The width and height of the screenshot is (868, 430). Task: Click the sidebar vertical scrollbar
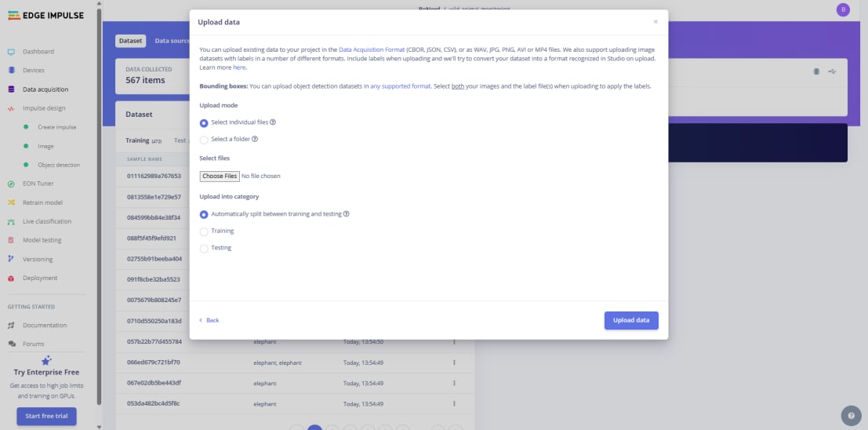99,206
